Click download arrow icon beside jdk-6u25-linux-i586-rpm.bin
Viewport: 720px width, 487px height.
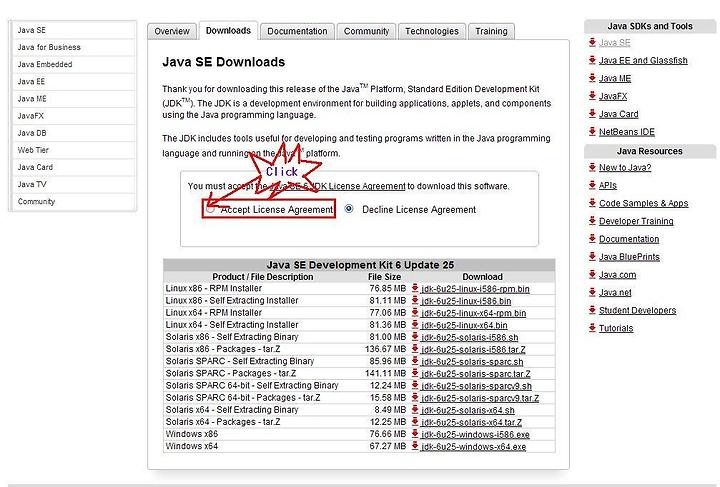(x=415, y=288)
